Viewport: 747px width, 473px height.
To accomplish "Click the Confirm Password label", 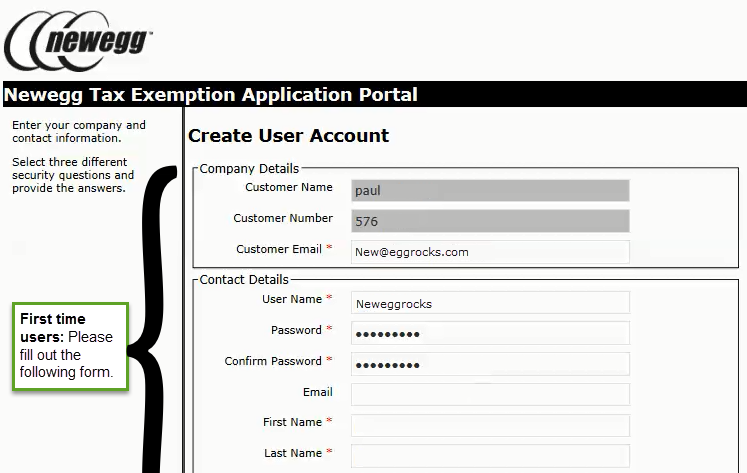I will click(x=273, y=361).
